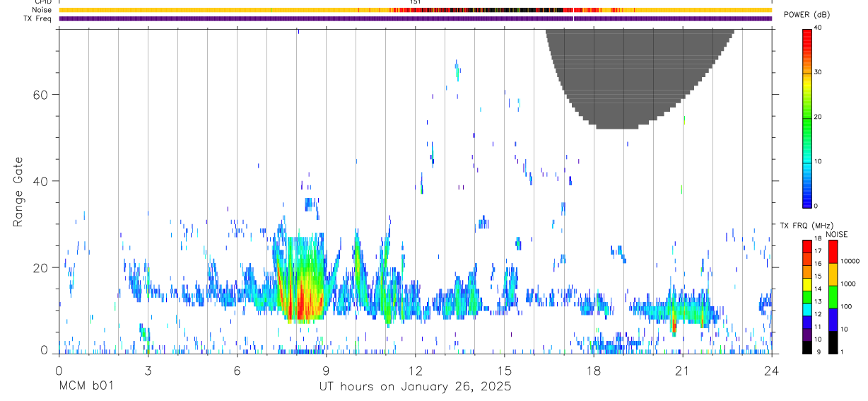868x401 pixels.
Task: Click the 'TX FRQ (MHz)' legend title
Action: point(807,225)
